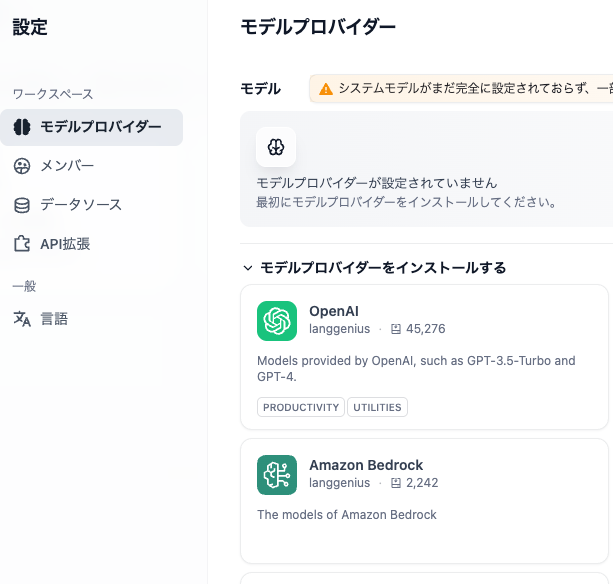
Task: Click the translate icon for 言語
Action: tap(22, 319)
